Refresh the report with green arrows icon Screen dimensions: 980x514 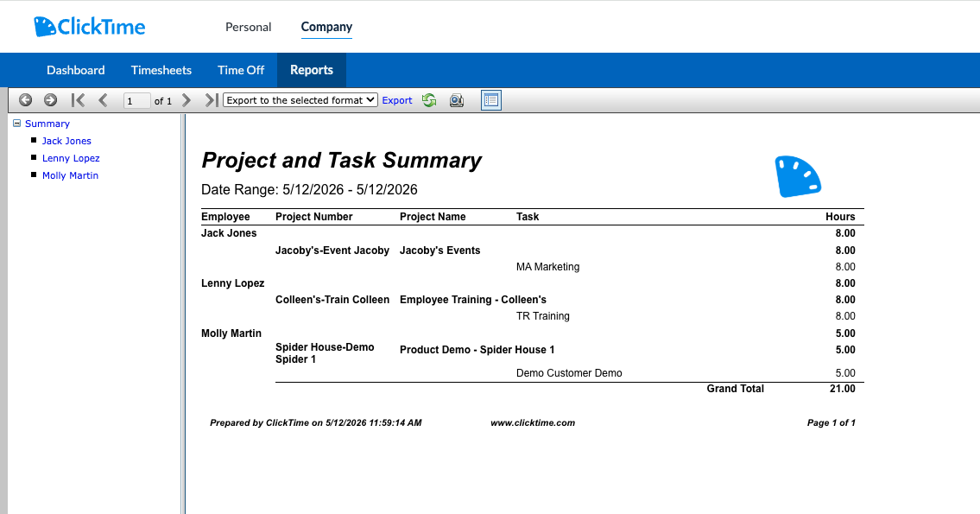tap(429, 100)
